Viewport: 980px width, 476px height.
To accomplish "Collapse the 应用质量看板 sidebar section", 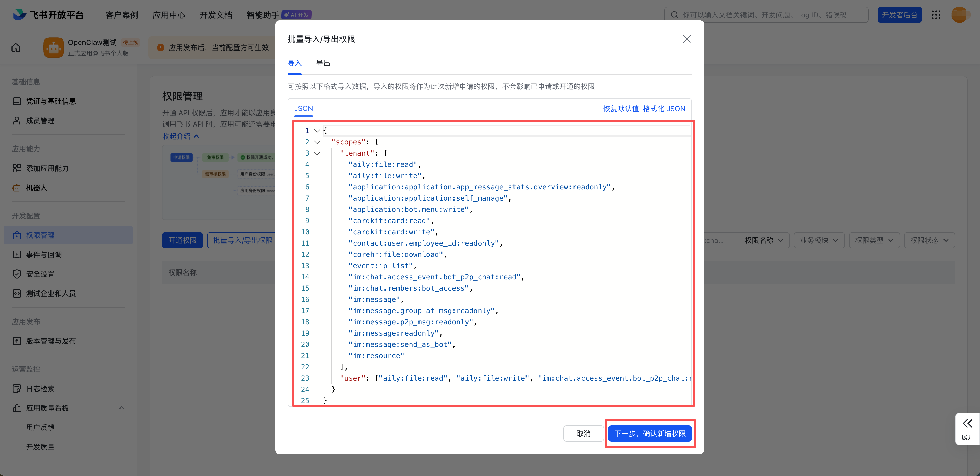I will [121, 408].
